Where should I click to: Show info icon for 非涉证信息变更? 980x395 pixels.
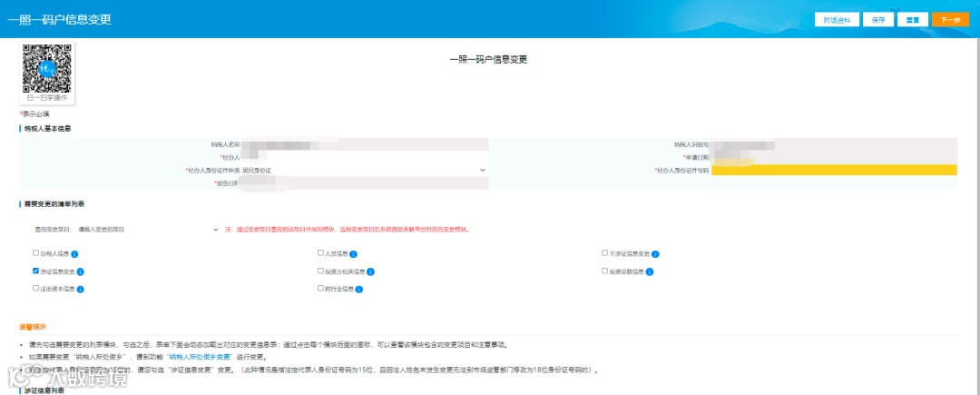(656, 254)
